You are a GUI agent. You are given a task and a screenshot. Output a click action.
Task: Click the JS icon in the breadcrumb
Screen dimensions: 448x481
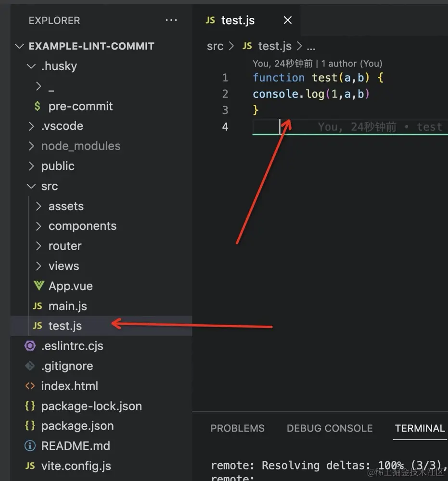point(247,46)
